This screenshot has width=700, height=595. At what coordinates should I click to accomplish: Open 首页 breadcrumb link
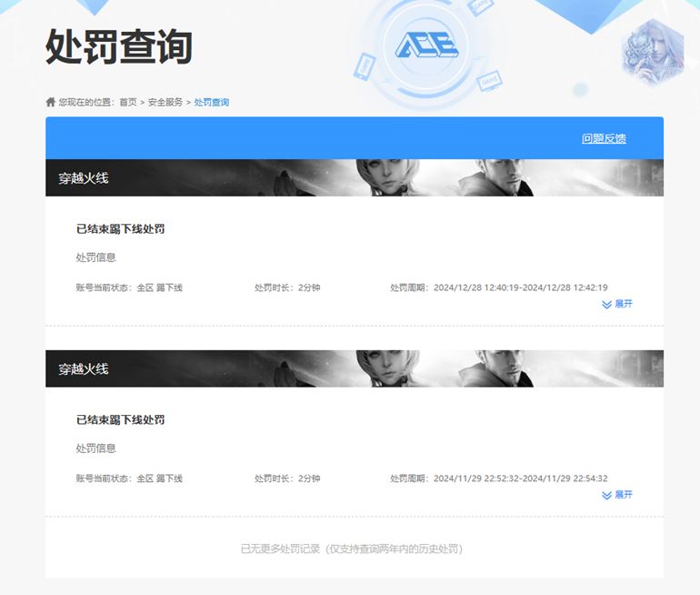coord(128,102)
